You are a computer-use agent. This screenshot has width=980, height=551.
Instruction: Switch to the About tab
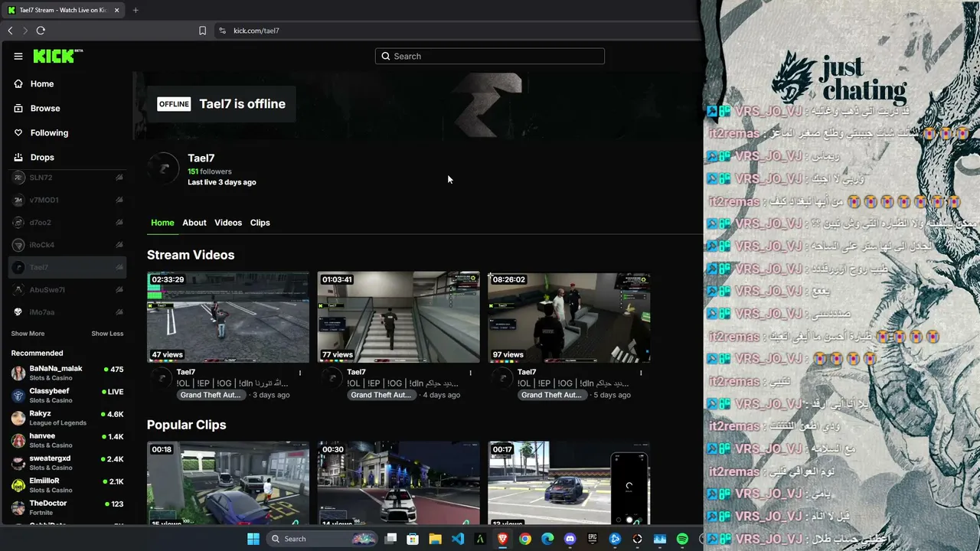coord(194,223)
